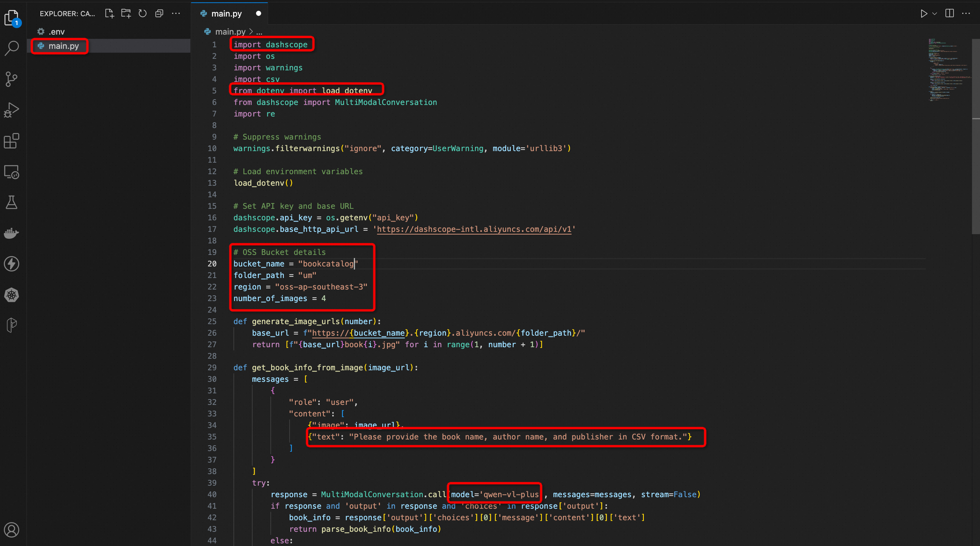Click 'import re' on line 7
980x546 pixels.
(x=254, y=114)
